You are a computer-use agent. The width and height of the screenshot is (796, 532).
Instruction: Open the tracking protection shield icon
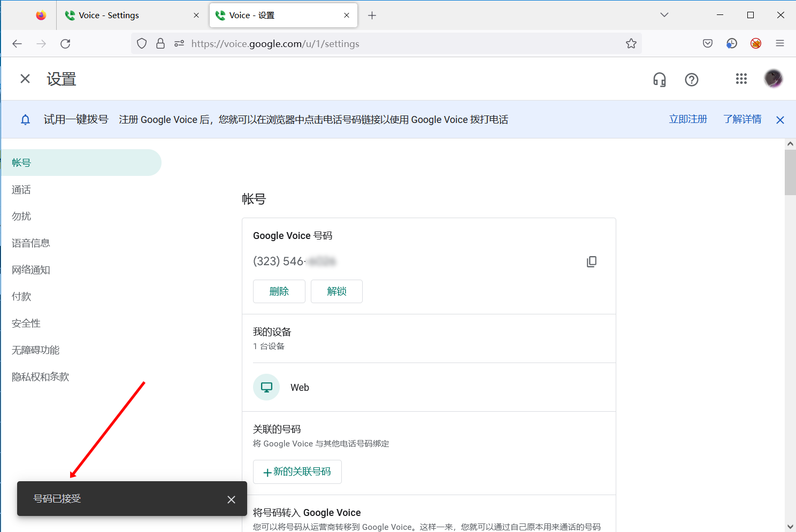pyautogui.click(x=142, y=44)
